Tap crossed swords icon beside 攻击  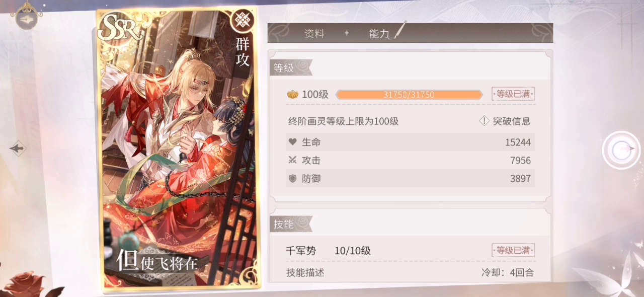tap(292, 160)
